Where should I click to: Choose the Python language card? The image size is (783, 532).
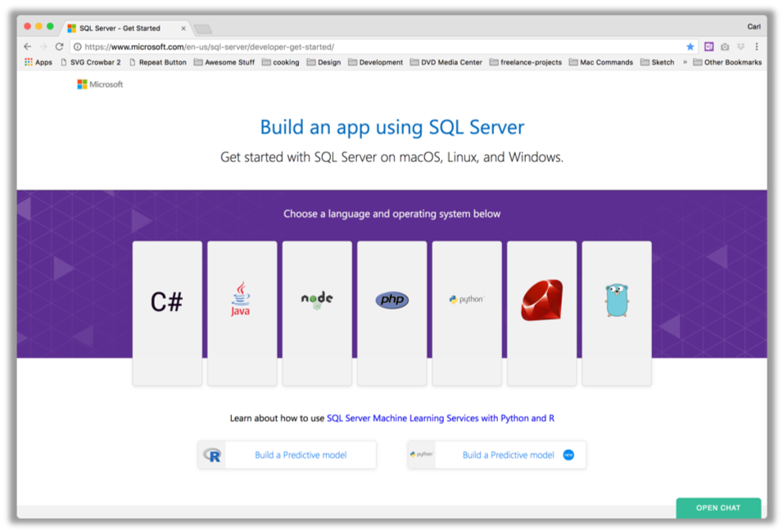467,313
